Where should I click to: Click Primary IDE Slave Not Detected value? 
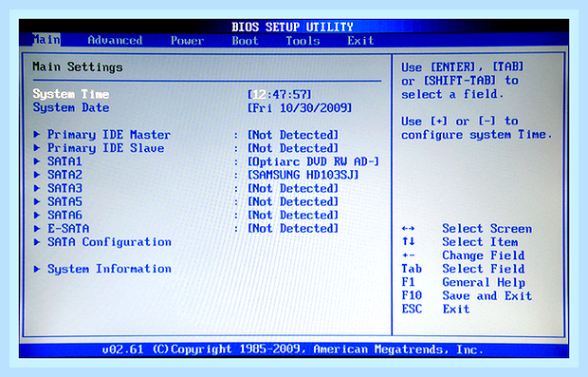click(293, 148)
